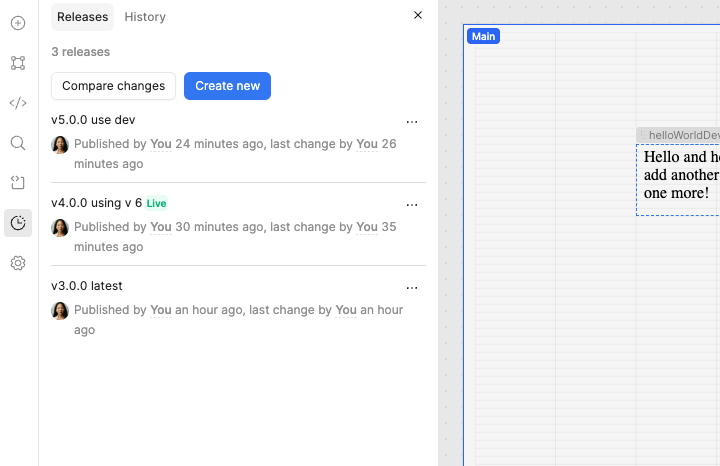This screenshot has width=720, height=466.
Task: Select the v5.0.0 use dev release
Action: [x=93, y=120]
